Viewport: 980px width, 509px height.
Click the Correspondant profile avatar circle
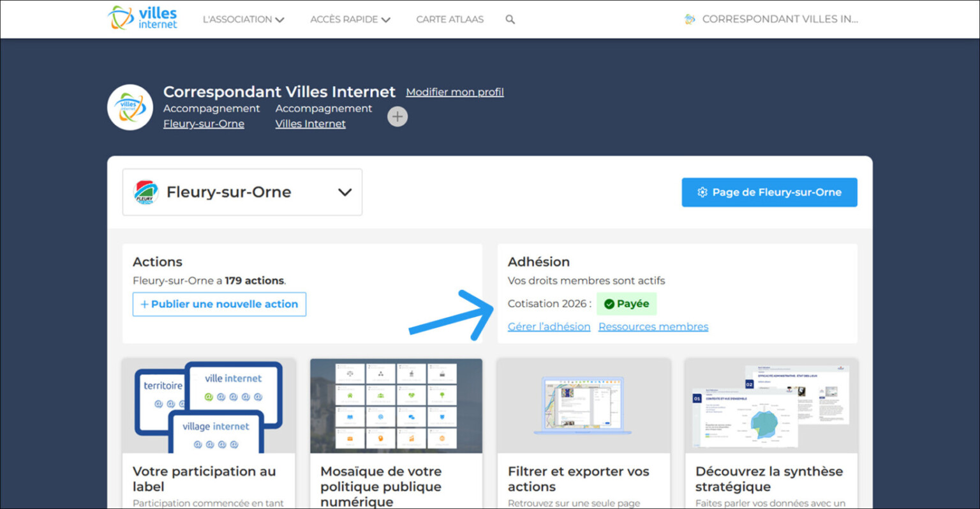[130, 107]
